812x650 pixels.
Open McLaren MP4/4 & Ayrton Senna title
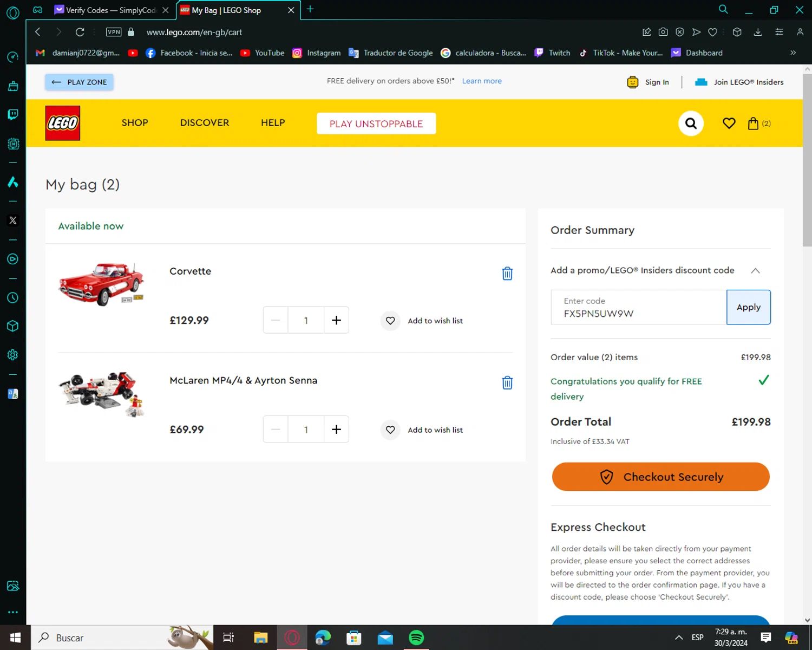[x=244, y=380]
